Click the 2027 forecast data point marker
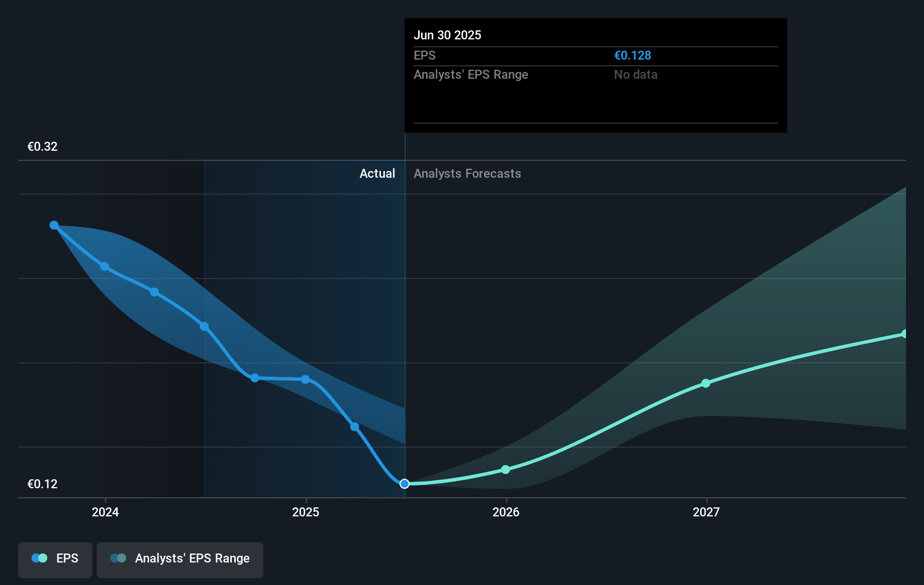 click(x=706, y=383)
